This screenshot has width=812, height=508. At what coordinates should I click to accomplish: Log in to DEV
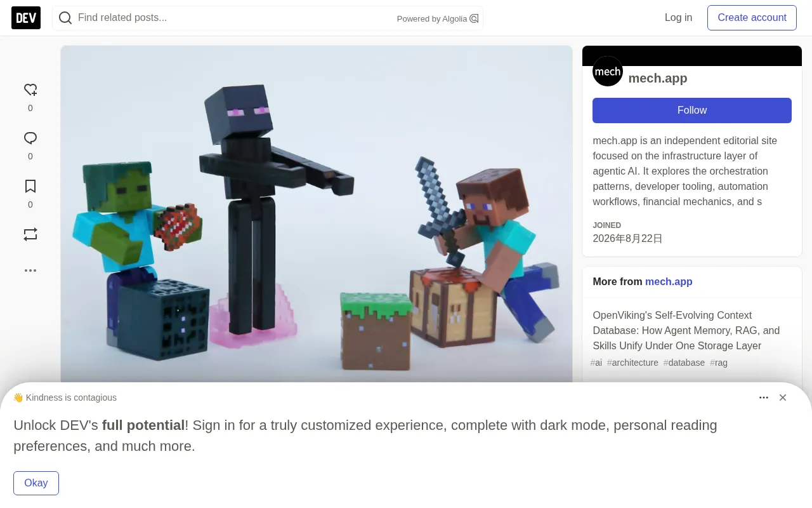point(678,18)
